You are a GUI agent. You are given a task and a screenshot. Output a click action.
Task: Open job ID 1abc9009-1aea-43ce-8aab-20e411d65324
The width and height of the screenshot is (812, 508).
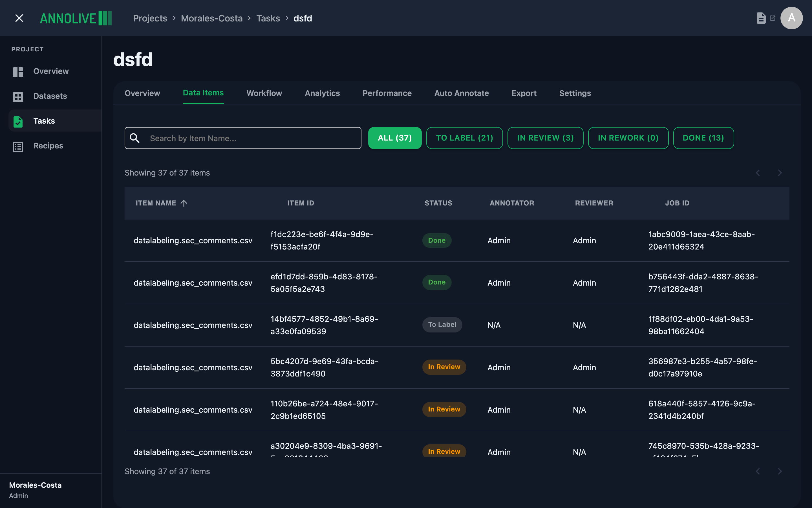pyautogui.click(x=701, y=240)
